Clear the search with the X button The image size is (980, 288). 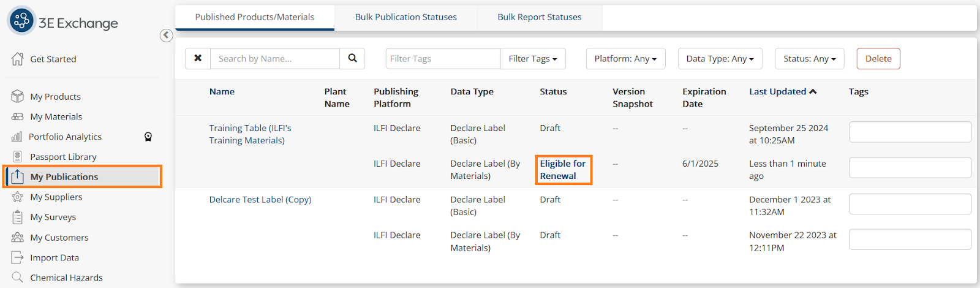coord(198,58)
